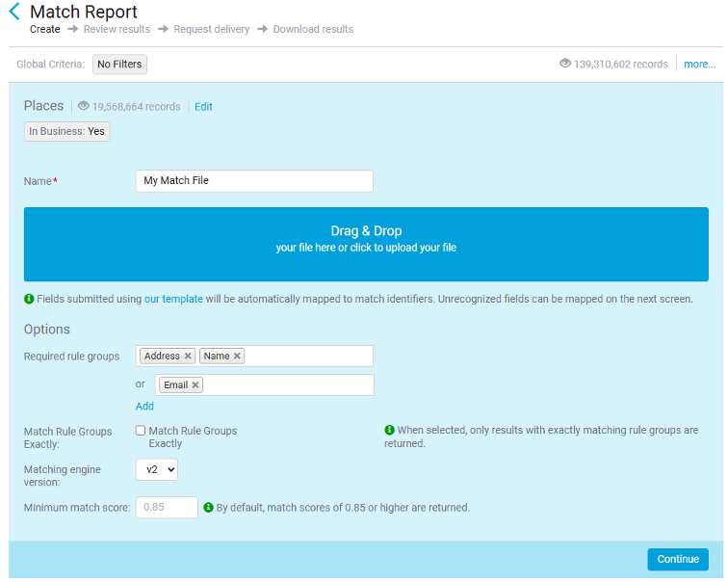Image resolution: width=728 pixels, height=582 pixels.
Task: Click the back arrow beside Match Report
Action: (x=13, y=13)
